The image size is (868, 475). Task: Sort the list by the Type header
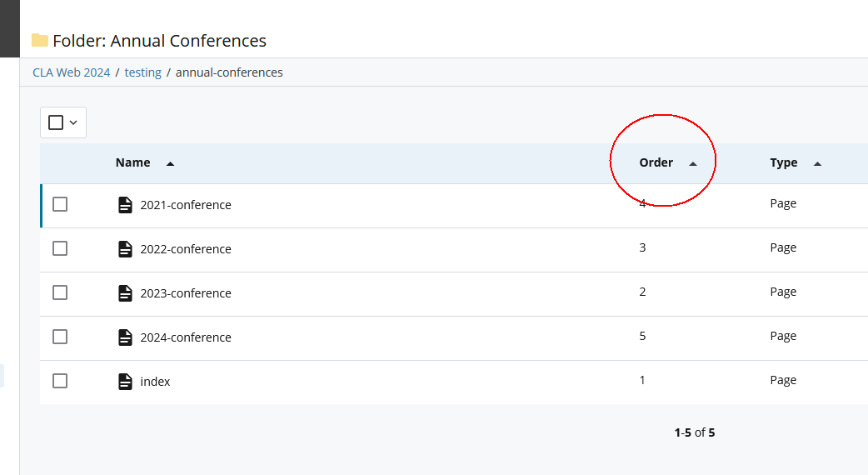tap(783, 162)
